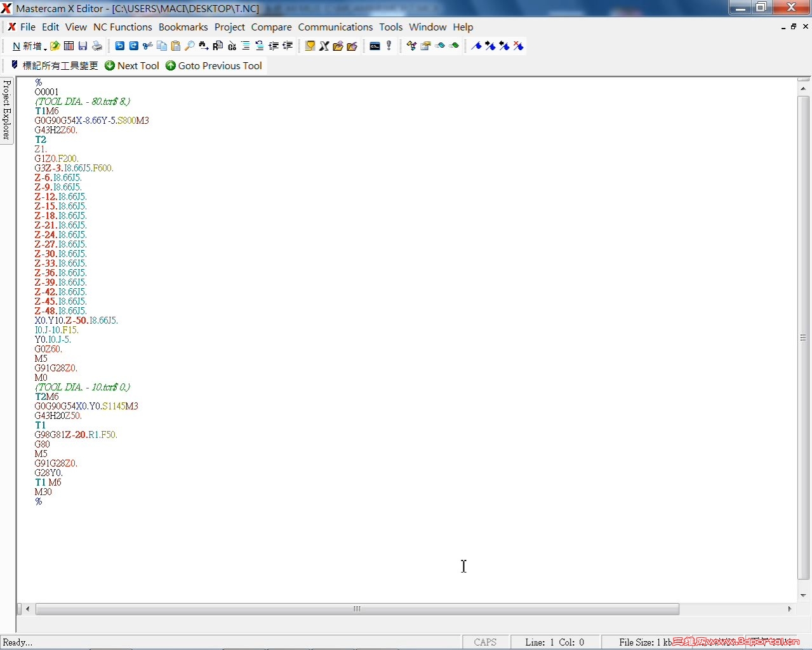Viewport: 812px width, 650px height.
Task: Click Mark All Tool Changes (標記所有工具變更)
Action: [x=55, y=65]
